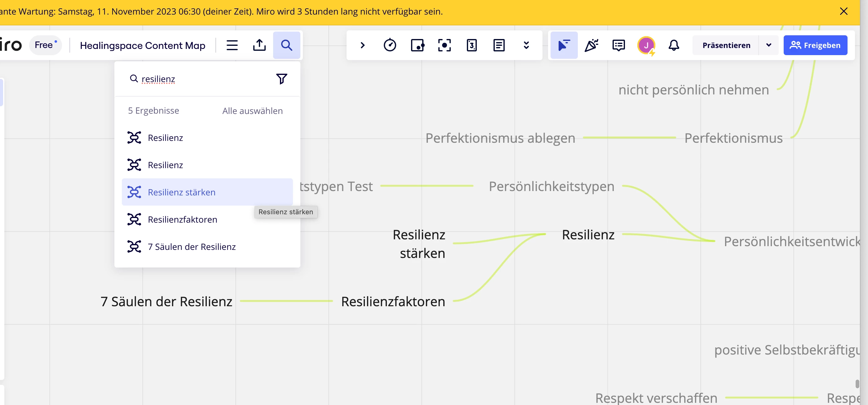Click the blue Freigeben share button

point(815,45)
